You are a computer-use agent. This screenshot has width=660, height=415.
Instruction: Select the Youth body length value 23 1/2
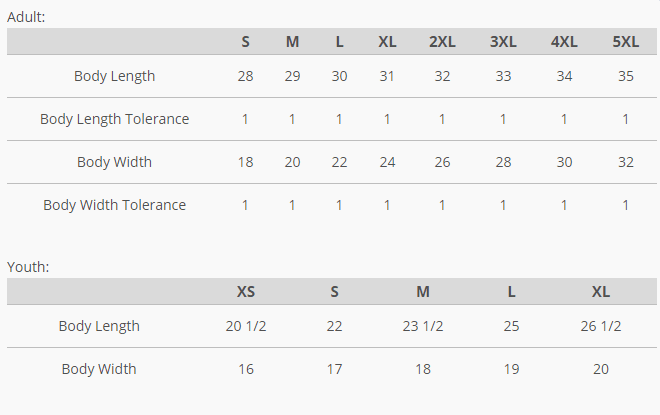tap(423, 326)
